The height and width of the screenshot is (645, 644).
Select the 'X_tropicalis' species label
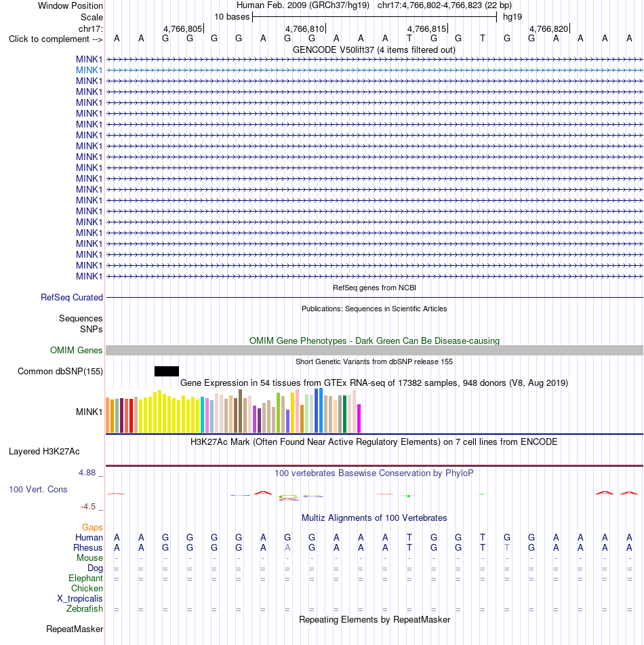[x=80, y=599]
